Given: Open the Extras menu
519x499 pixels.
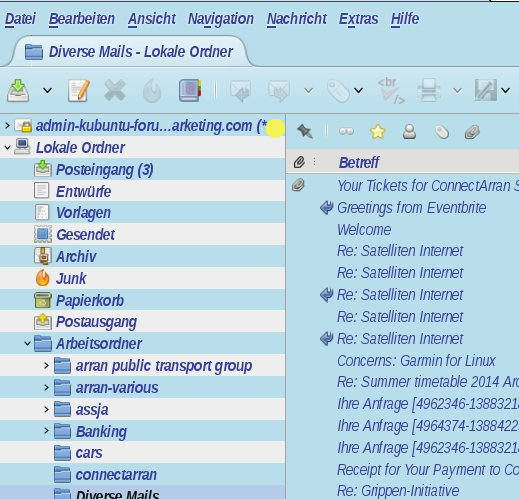Looking at the screenshot, I should coord(358,19).
